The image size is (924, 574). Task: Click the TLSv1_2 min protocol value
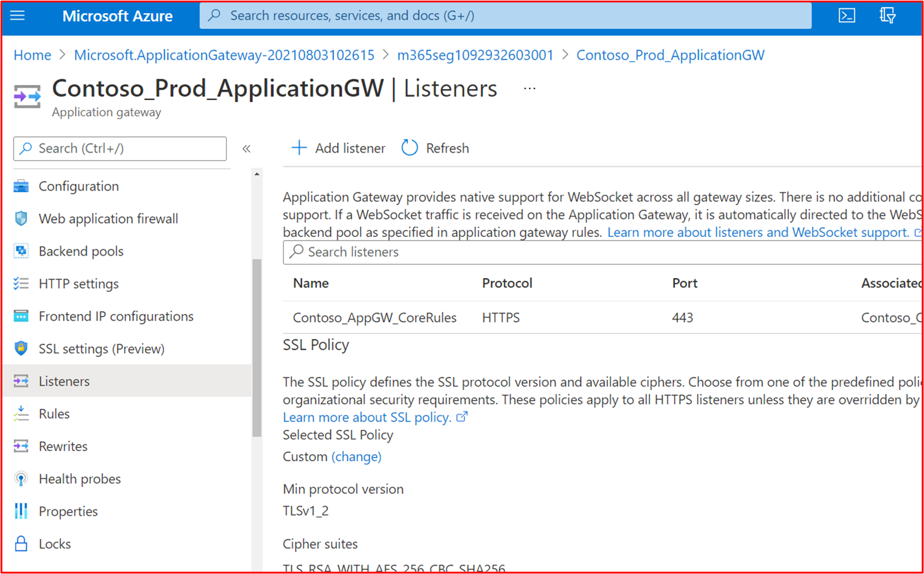click(x=306, y=511)
